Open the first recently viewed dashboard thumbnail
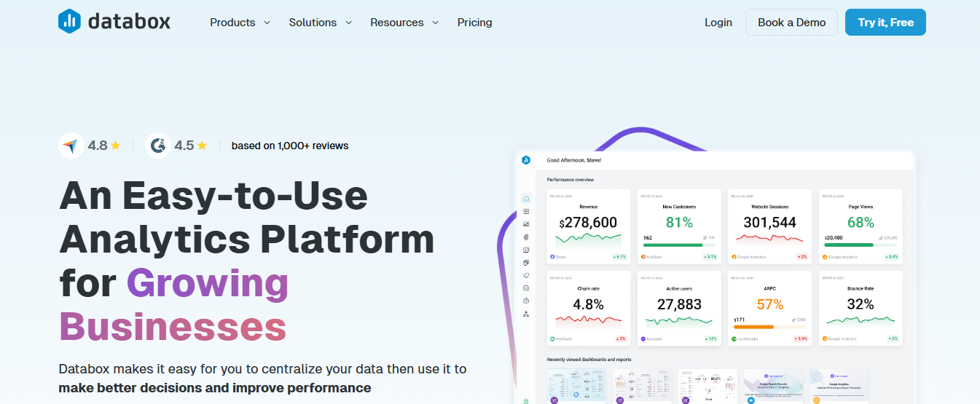Image resolution: width=980 pixels, height=404 pixels. (576, 386)
